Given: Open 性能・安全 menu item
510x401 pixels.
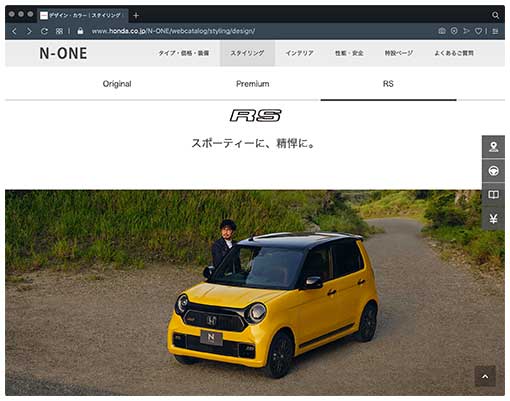Looking at the screenshot, I should coord(349,53).
